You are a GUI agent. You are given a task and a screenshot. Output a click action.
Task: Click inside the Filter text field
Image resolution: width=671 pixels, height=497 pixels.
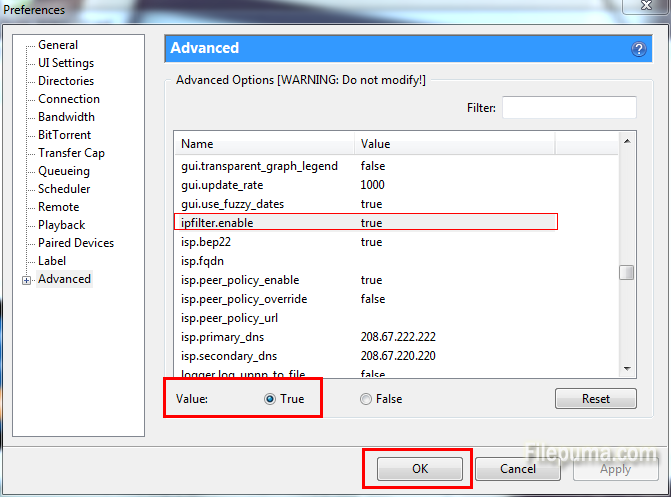(x=568, y=108)
